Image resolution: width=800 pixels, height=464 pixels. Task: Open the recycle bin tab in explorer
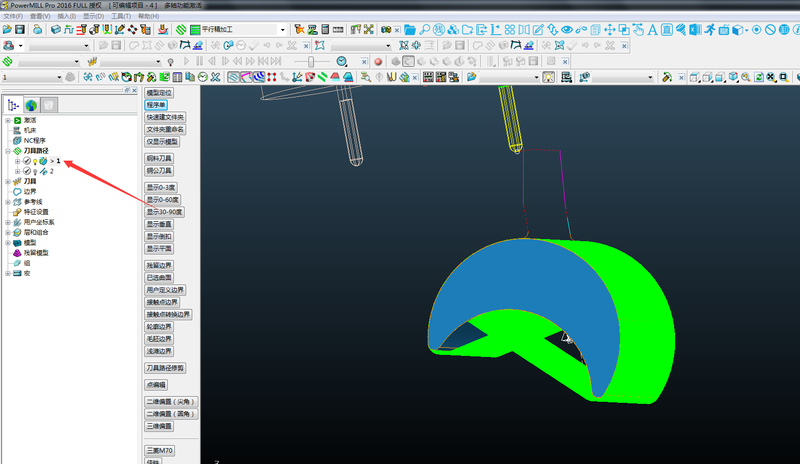pos(49,105)
